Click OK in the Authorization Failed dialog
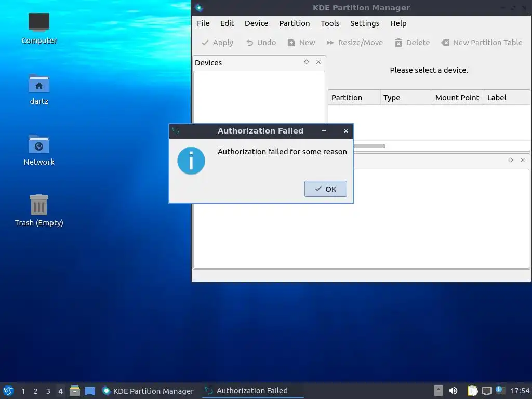The height and width of the screenshot is (399, 532). [x=325, y=189]
